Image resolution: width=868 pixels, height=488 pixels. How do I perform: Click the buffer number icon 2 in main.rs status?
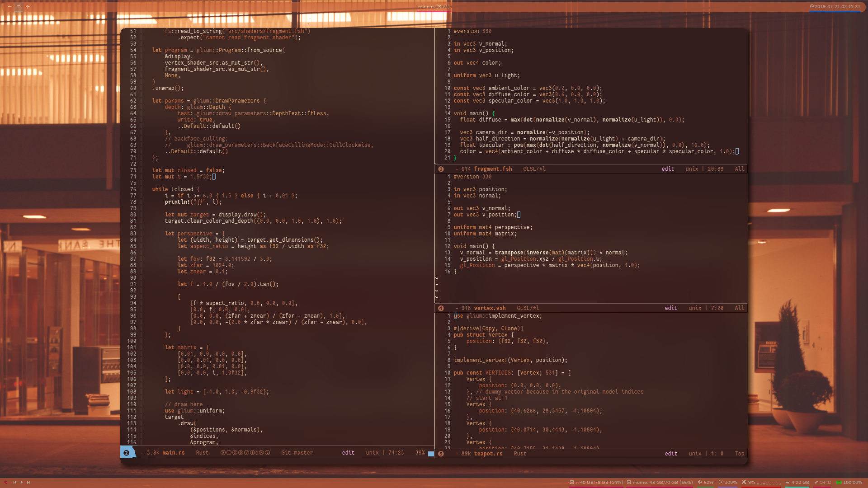click(x=127, y=453)
